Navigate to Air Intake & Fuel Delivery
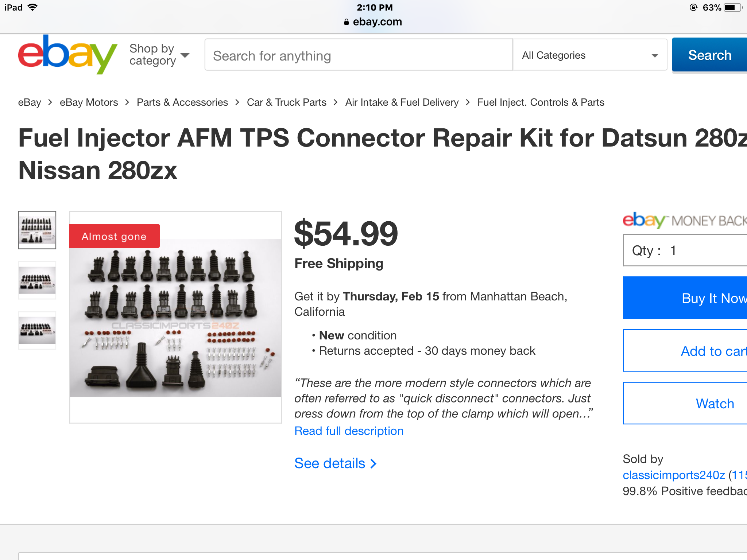The width and height of the screenshot is (747, 560). coord(402,102)
